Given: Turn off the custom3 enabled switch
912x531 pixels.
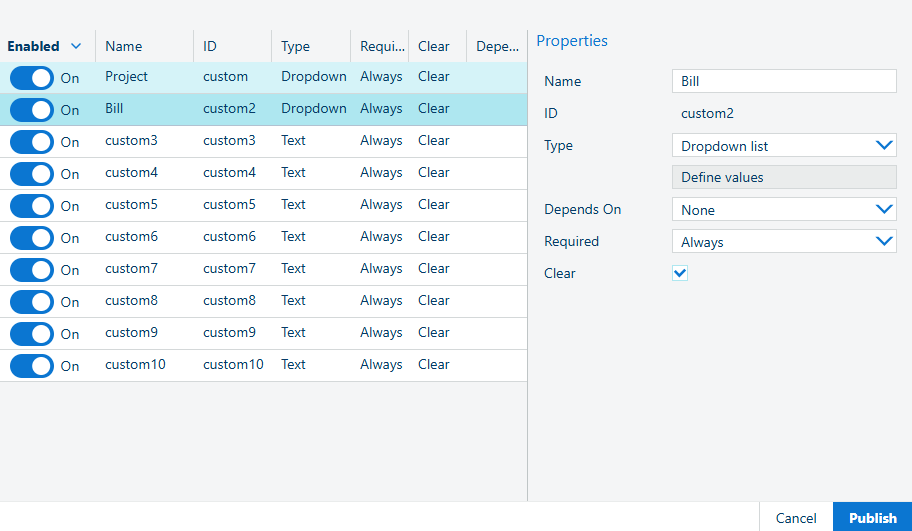Looking at the screenshot, I should pyautogui.click(x=31, y=142).
